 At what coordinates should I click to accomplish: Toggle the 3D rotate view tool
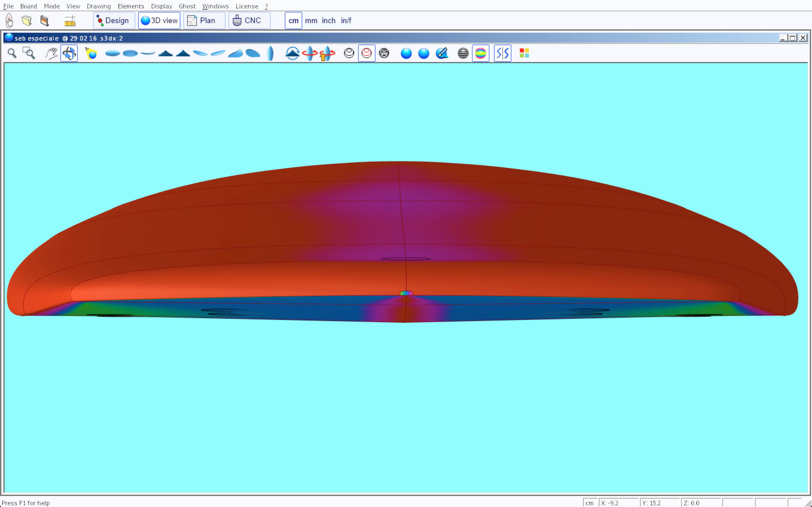pyautogui.click(x=69, y=53)
